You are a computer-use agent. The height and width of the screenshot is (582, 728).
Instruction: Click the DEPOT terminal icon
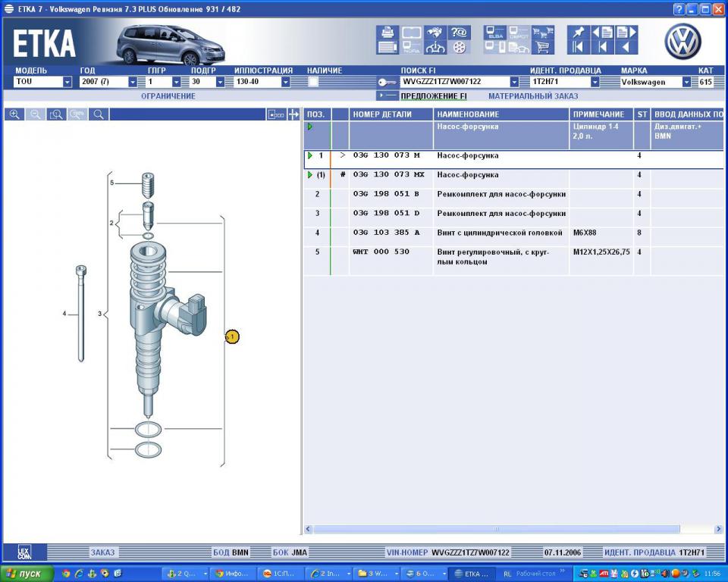click(x=519, y=33)
